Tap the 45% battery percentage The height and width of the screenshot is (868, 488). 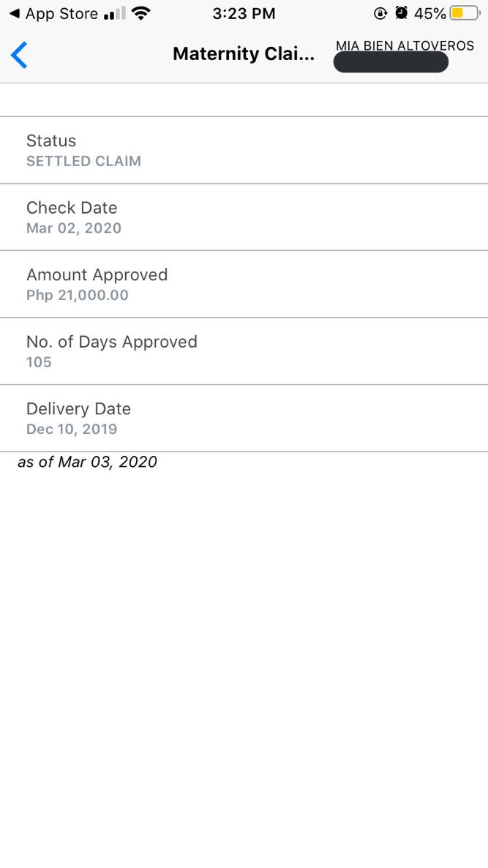[x=430, y=14]
